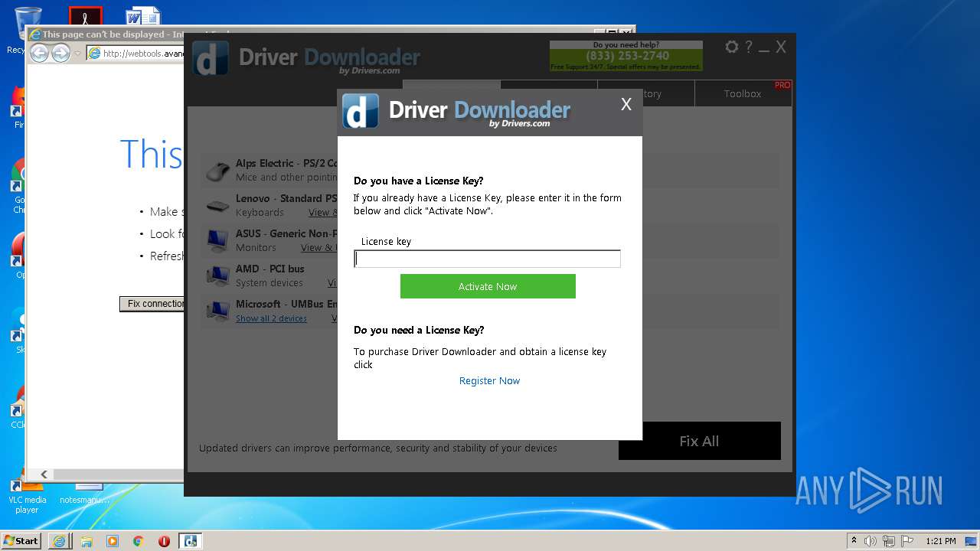Open the media player taskbar icon
The height and width of the screenshot is (551, 980).
(x=113, y=541)
